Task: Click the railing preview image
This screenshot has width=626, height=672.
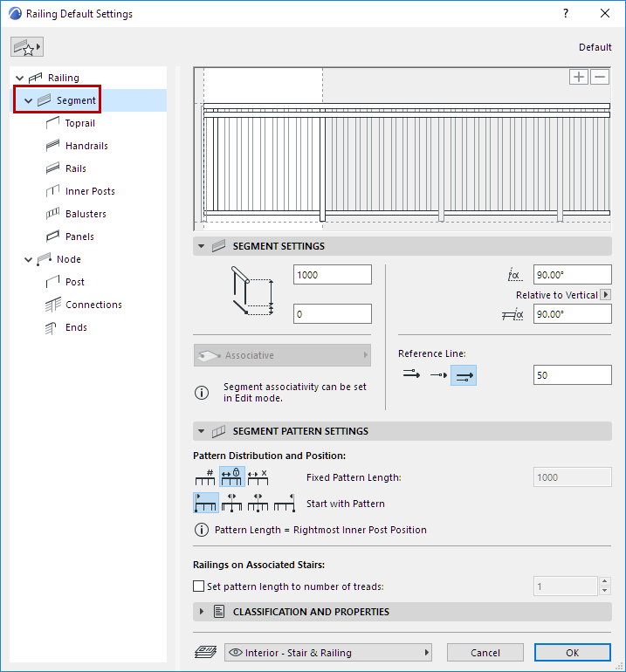Action: [402, 149]
